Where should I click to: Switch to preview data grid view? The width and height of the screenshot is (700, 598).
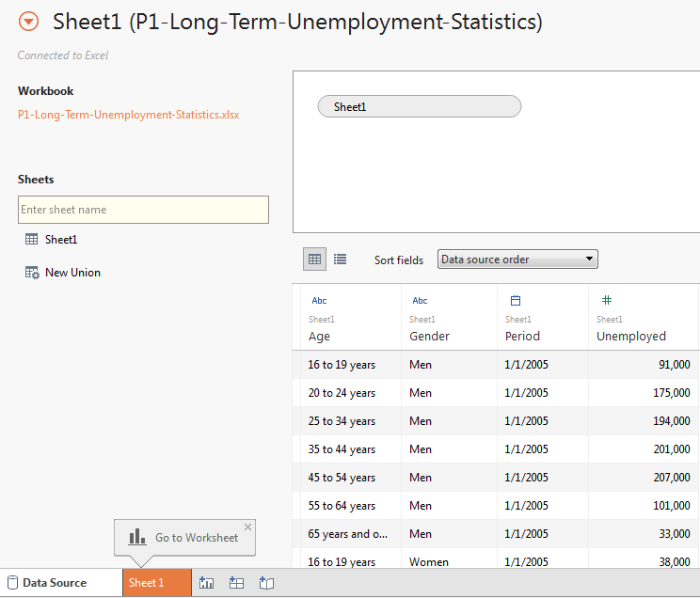click(315, 260)
